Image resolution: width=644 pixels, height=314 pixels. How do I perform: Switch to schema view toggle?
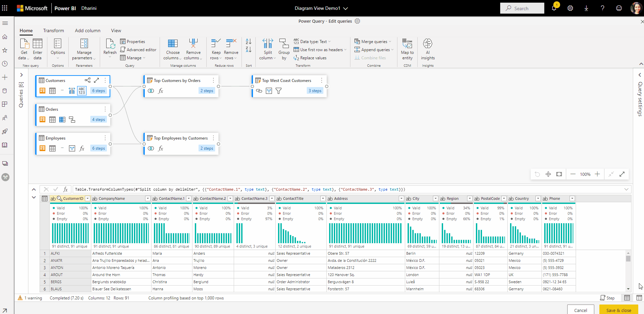click(x=639, y=298)
